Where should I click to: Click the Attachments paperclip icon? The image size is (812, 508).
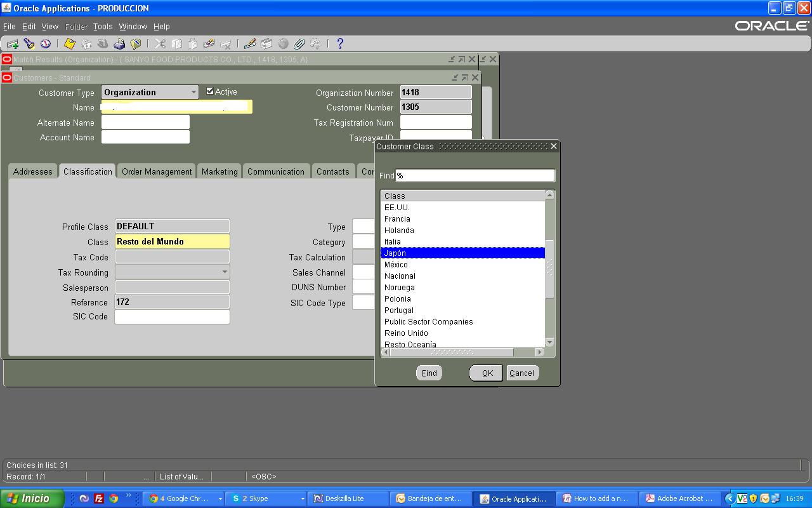click(299, 44)
